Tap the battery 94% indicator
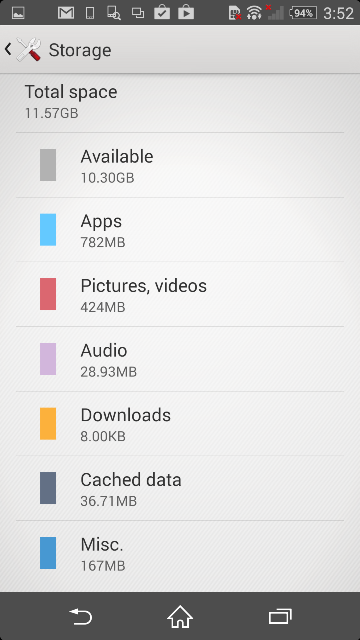Image resolution: width=360 pixels, height=640 pixels. coord(303,13)
